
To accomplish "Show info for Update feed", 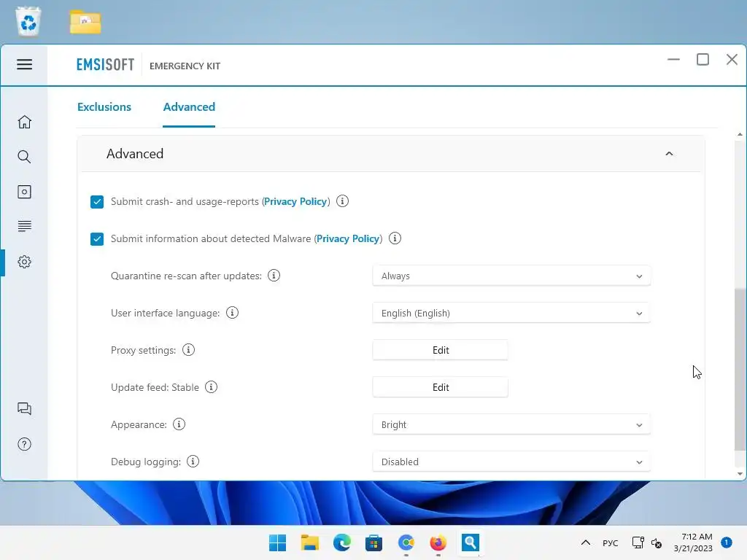I will tap(211, 386).
